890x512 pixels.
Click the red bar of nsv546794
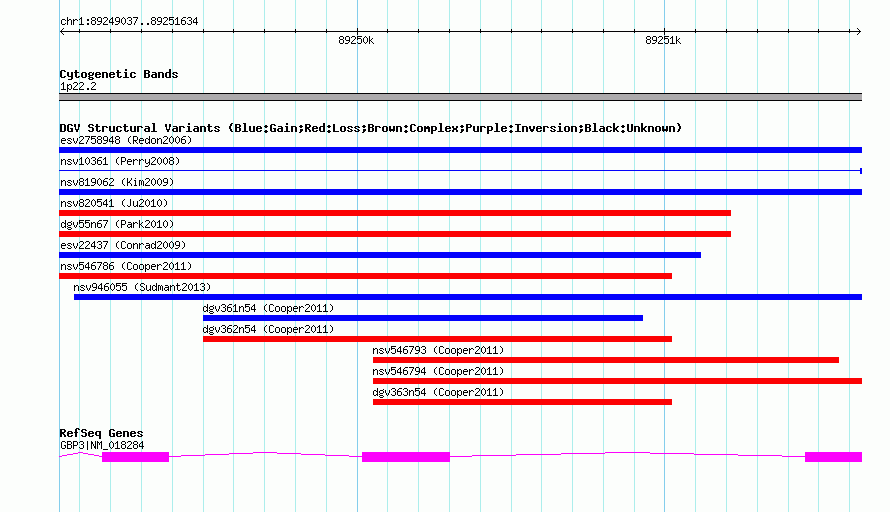[x=617, y=381]
